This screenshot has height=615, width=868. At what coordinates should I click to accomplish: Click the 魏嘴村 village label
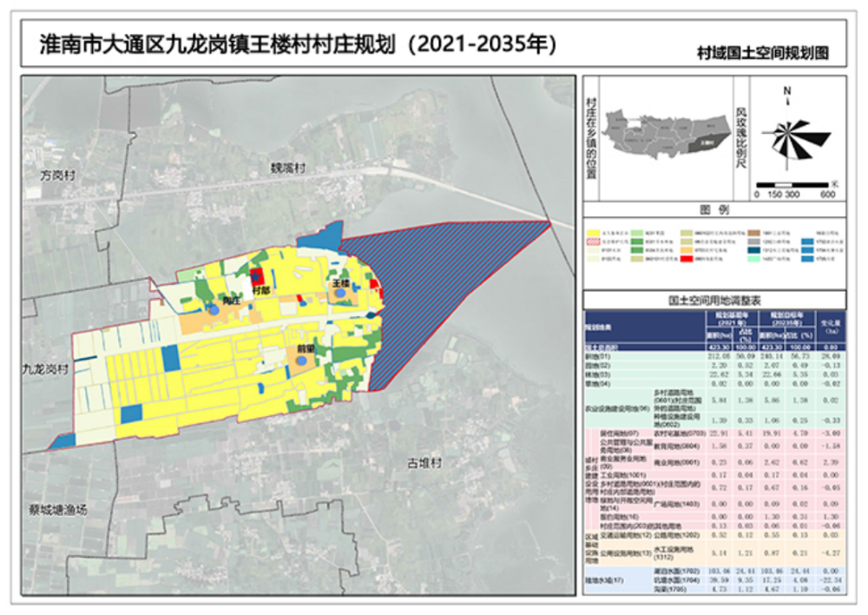286,169
